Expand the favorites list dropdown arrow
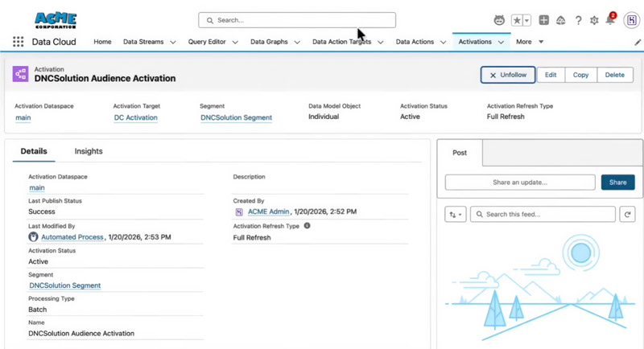Viewport: 644px width, 349px height. coord(526,20)
